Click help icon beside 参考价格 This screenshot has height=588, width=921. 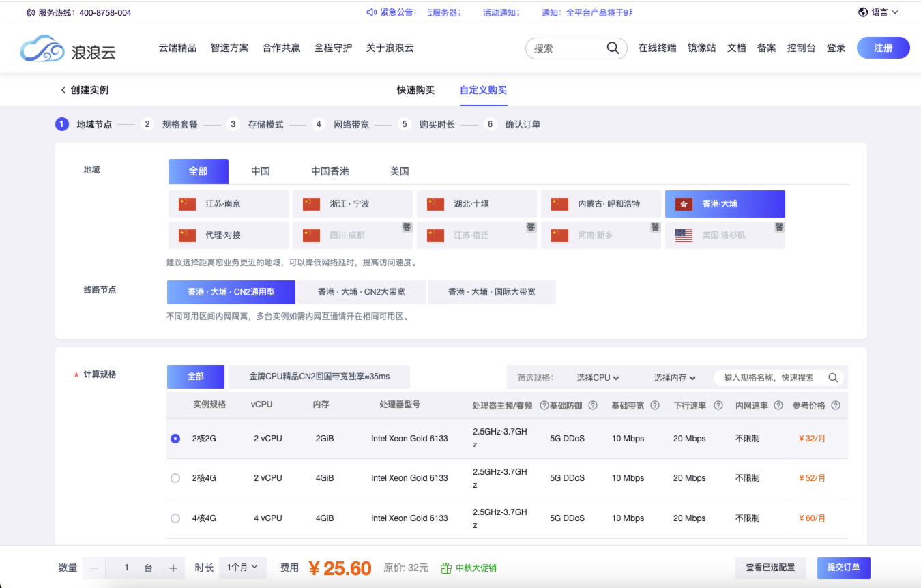click(x=836, y=405)
